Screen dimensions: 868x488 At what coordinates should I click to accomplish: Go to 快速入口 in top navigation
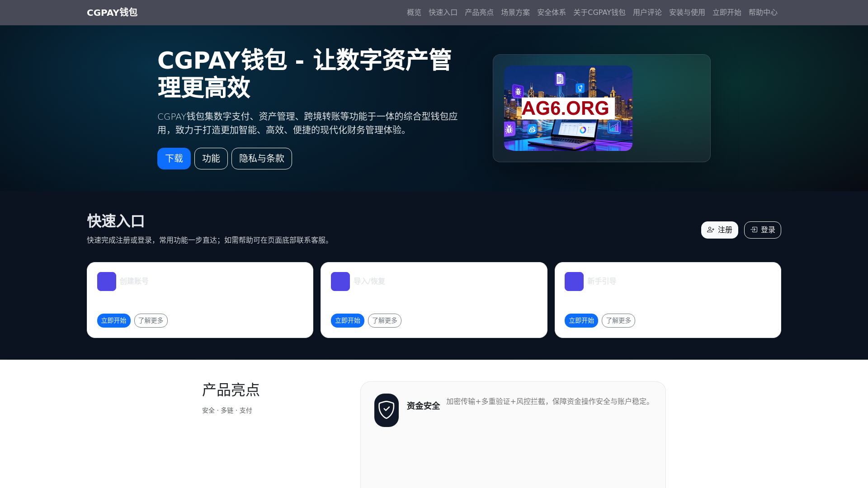coord(443,13)
